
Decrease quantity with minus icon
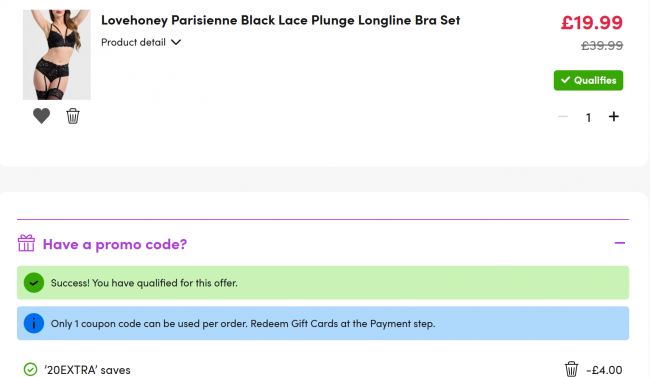(x=563, y=117)
